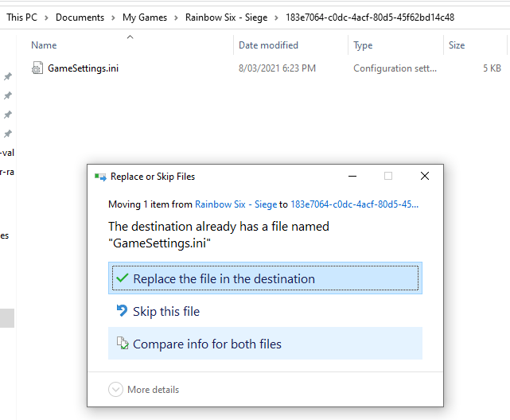
Task: Click the second pin icon in sidebar
Action: 8,95
